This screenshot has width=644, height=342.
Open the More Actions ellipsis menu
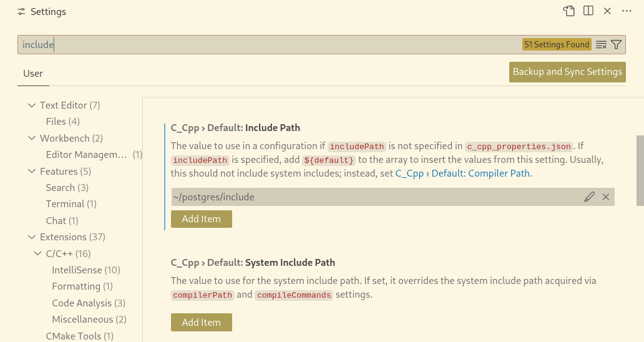[x=627, y=11]
